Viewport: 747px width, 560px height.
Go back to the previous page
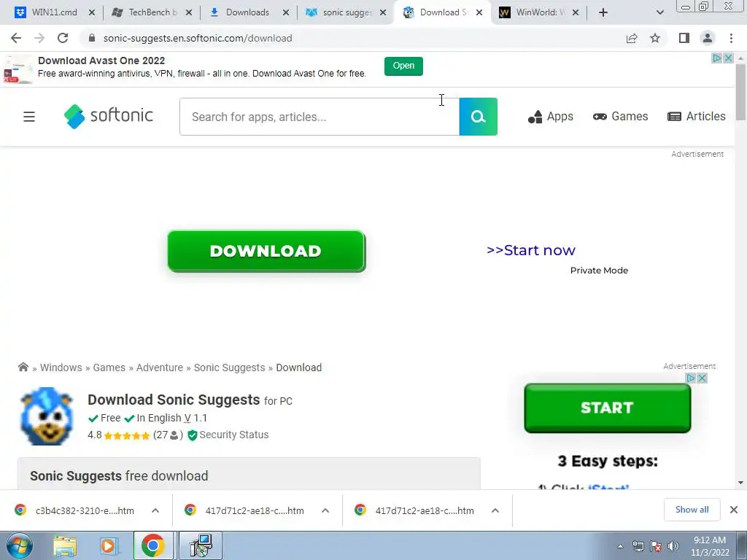point(16,38)
